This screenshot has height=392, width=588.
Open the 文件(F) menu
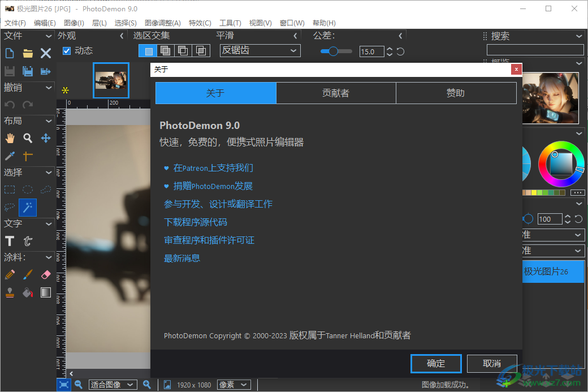coord(15,23)
